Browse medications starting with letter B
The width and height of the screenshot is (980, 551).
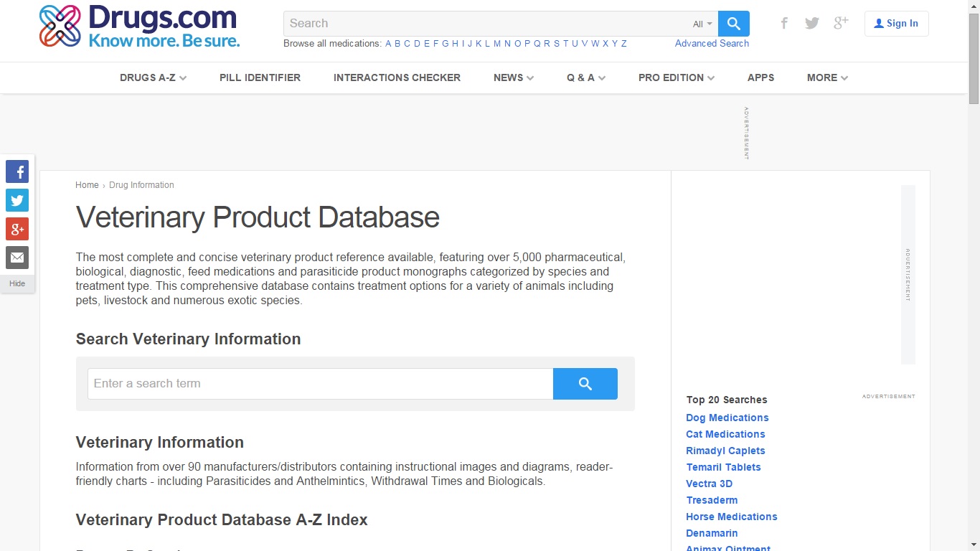pos(397,44)
